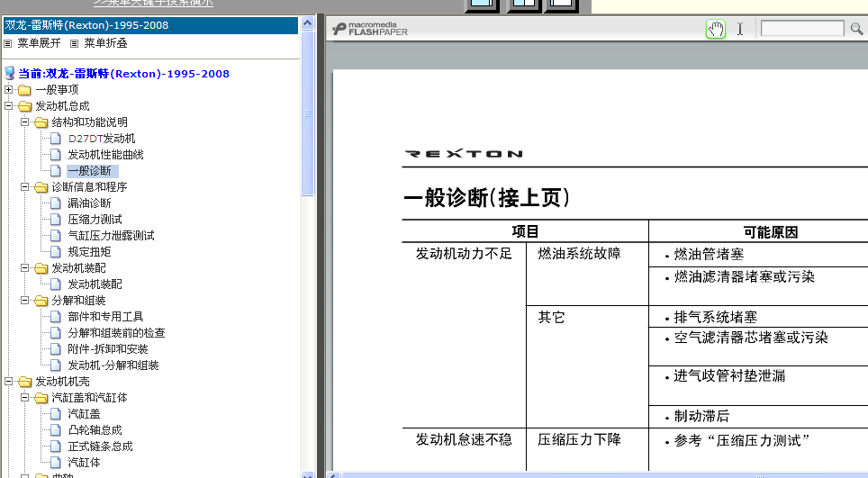Click the tree panel scroll-up arrow
This screenshot has width=868, height=478.
coord(307,23)
